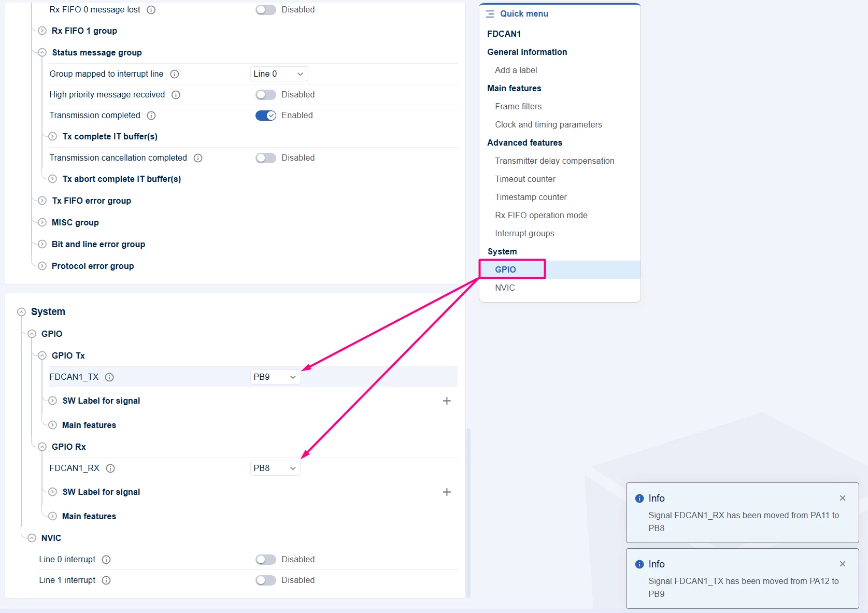The width and height of the screenshot is (868, 613).
Task: Add SW Label for GPIO Rx signal
Action: pos(447,492)
